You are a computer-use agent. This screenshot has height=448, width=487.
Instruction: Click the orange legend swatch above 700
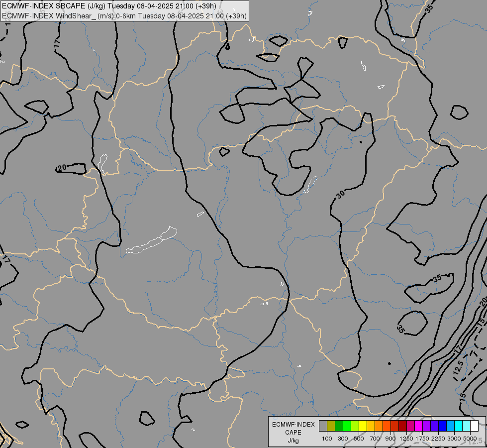pyautogui.click(x=379, y=426)
